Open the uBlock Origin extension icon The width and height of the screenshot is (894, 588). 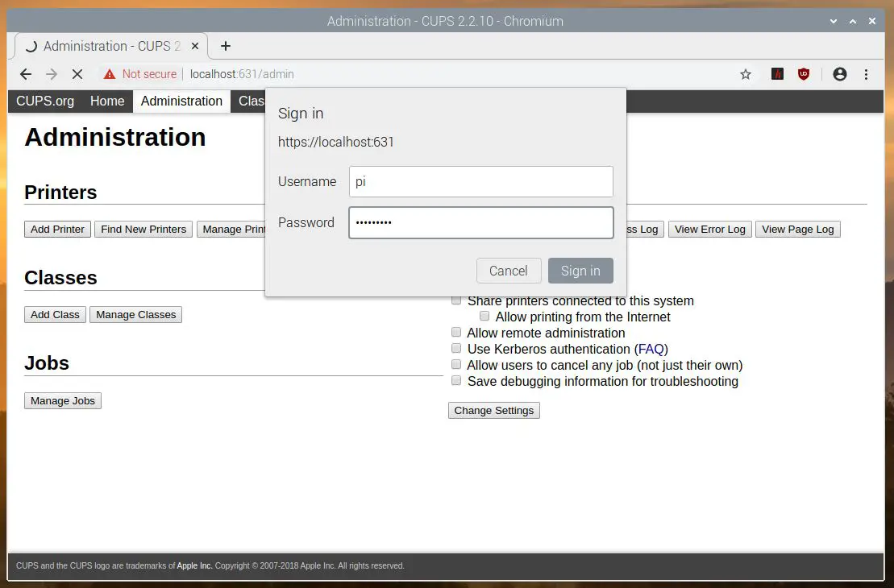point(804,74)
